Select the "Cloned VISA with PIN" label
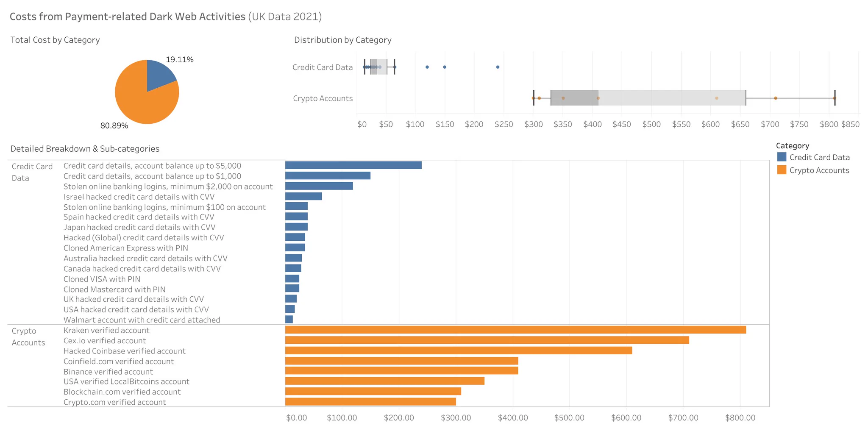868x434 pixels. tap(102, 279)
